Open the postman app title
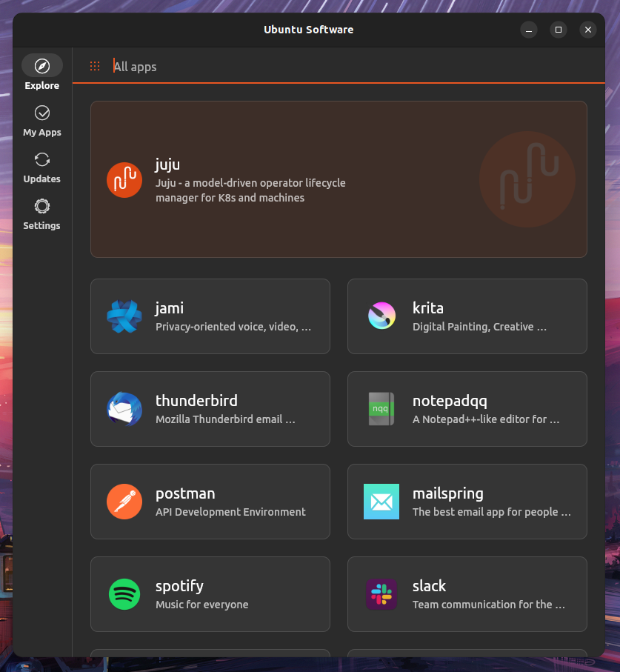This screenshot has height=672, width=620. (x=185, y=493)
